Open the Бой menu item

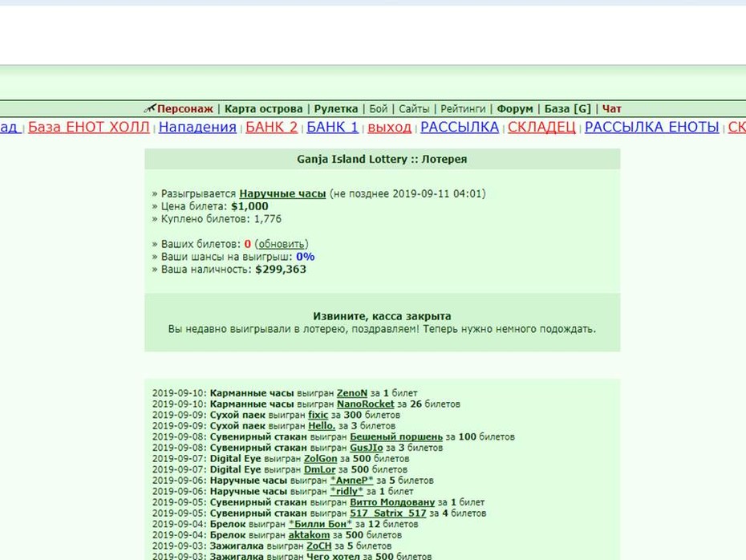[379, 109]
